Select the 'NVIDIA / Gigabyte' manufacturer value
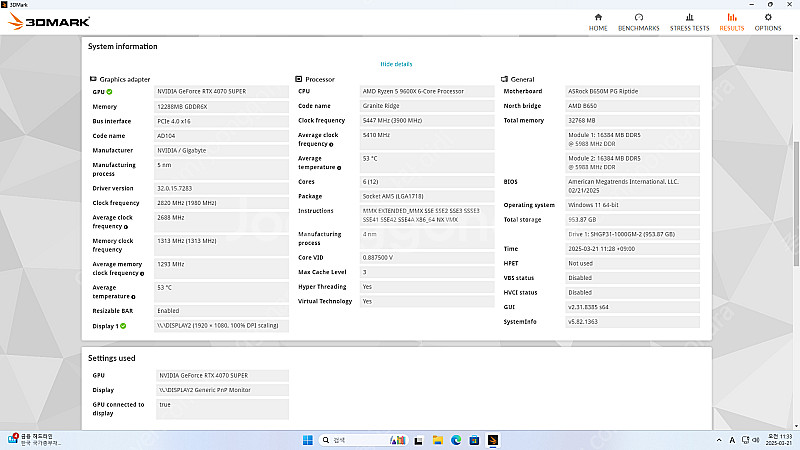This screenshot has width=800, height=450. click(x=221, y=151)
